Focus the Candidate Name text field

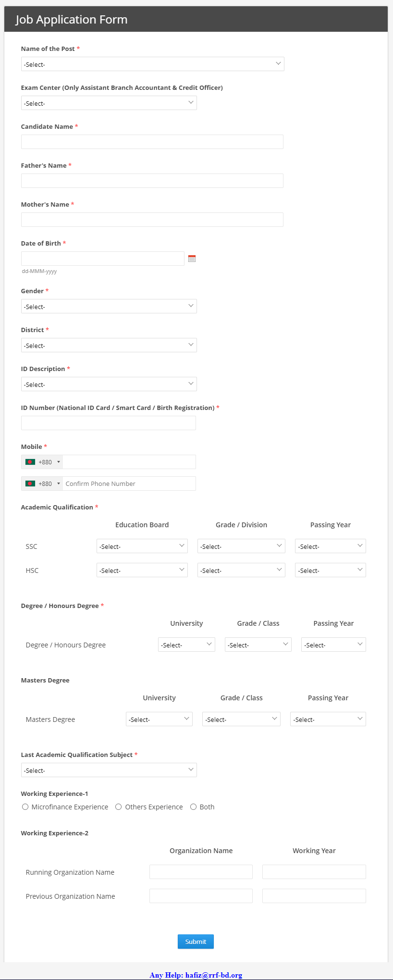152,142
